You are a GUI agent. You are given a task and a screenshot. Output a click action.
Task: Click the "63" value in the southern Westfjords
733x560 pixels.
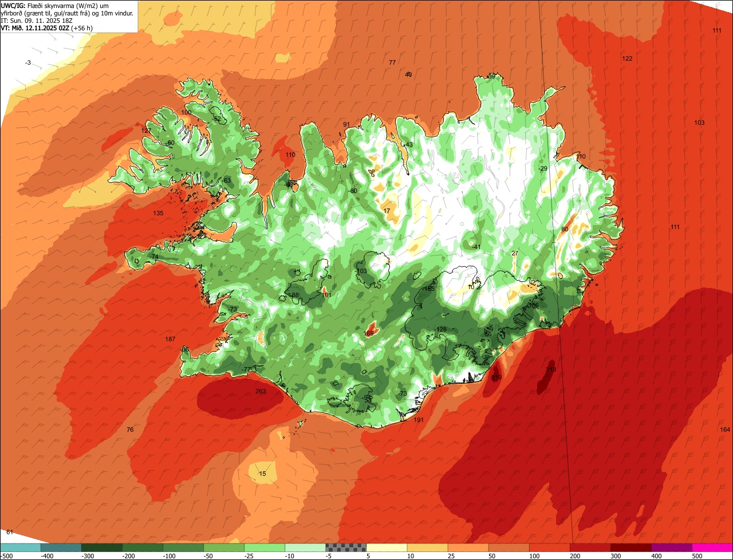tap(227, 181)
